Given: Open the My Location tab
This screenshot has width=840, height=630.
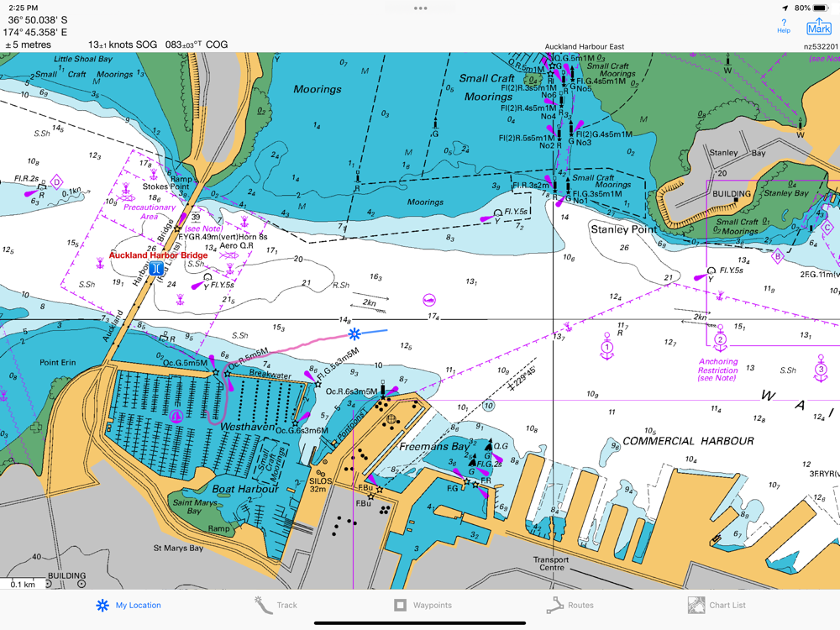Looking at the screenshot, I should click(x=128, y=606).
